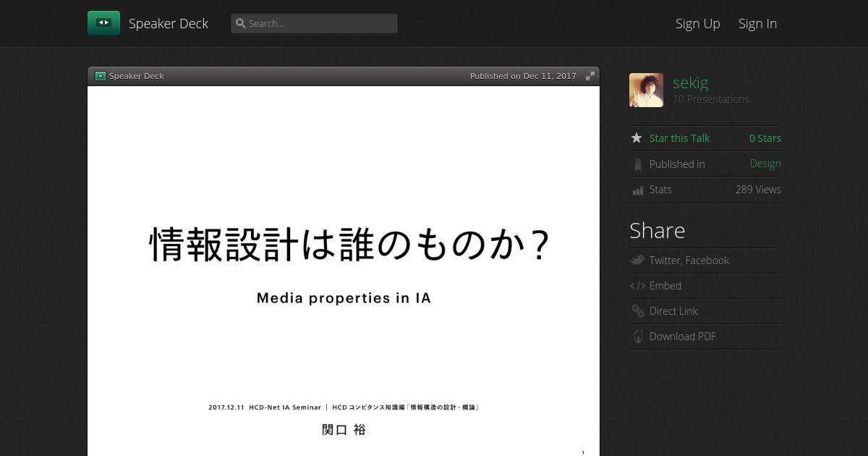868x456 pixels.
Task: Click the bookmark icon beside Published in
Action: click(637, 164)
